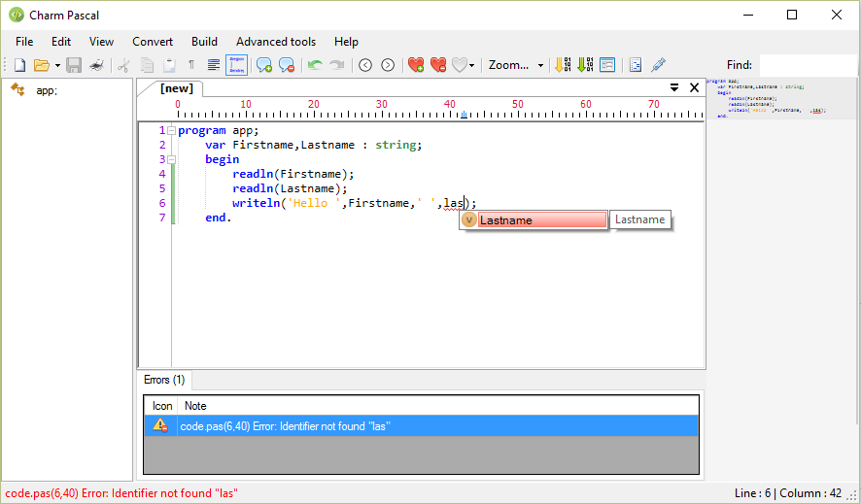Toggle the pilcrow show-whitespace button
861x504 pixels.
point(191,65)
